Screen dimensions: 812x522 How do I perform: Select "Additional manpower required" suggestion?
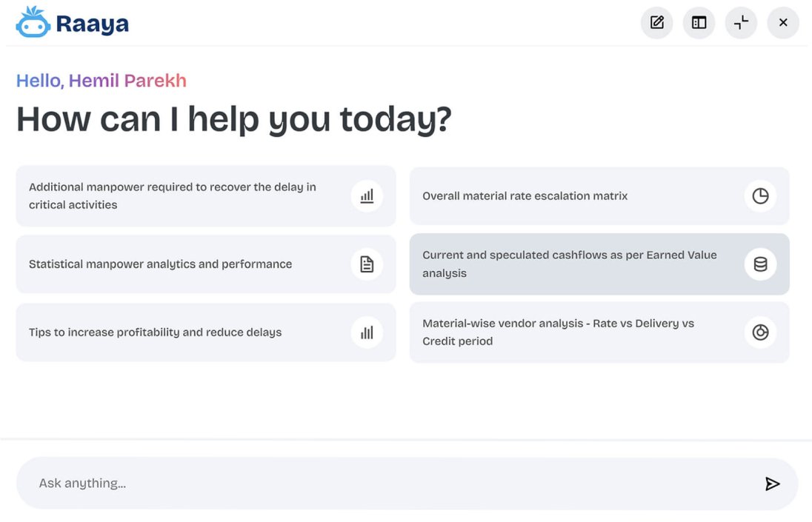coord(178,196)
